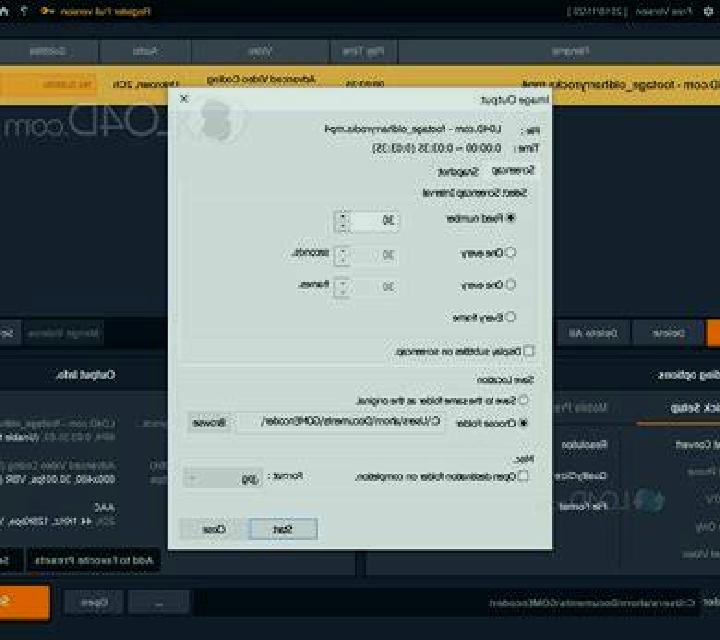The image size is (720, 640).
Task: Click the seconds interval stepper arrows
Action: pyautogui.click(x=342, y=255)
